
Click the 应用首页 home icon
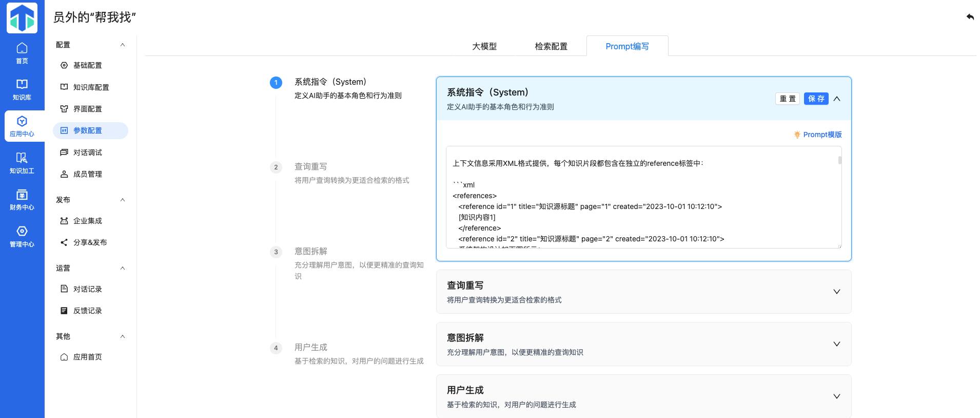pyautogui.click(x=64, y=357)
